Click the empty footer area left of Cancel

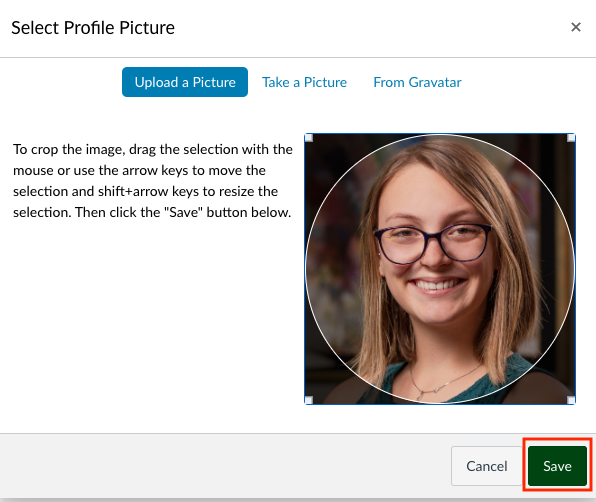point(224,466)
